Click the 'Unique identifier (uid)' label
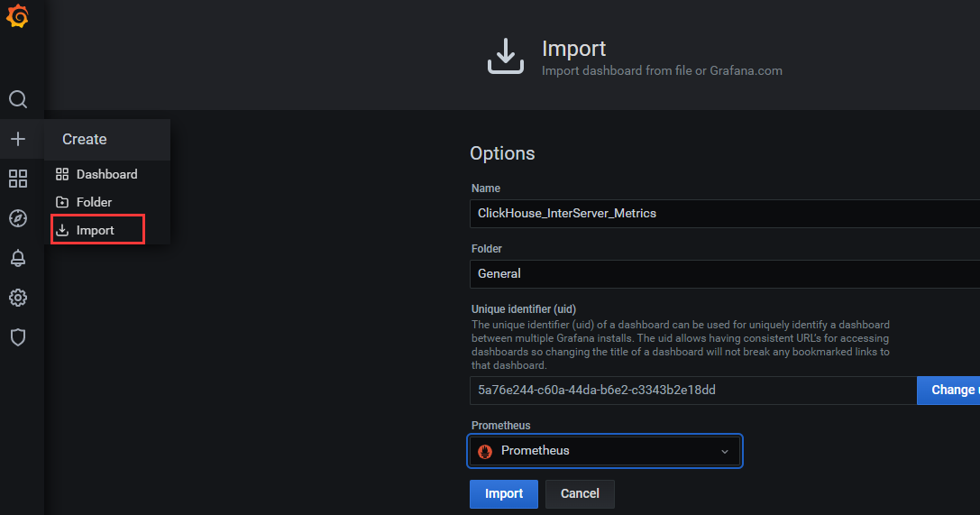The image size is (980, 515). [x=524, y=309]
